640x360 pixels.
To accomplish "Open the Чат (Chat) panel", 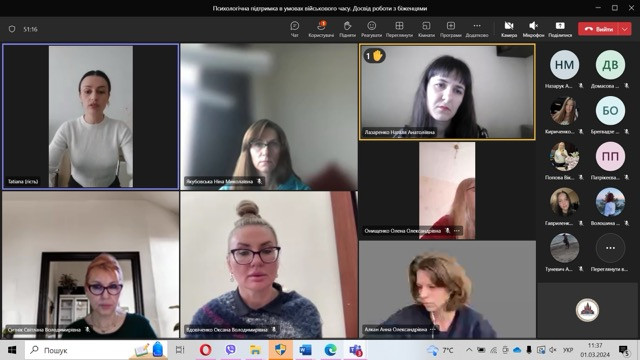I will tap(294, 29).
